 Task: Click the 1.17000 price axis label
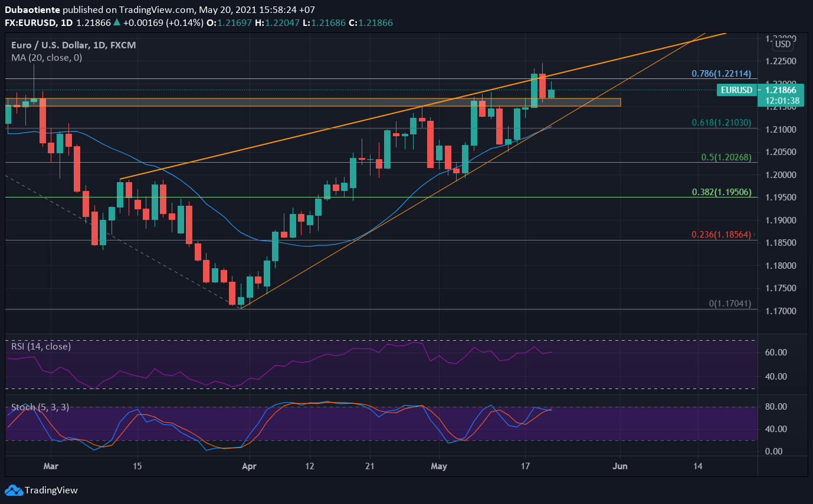[780, 311]
